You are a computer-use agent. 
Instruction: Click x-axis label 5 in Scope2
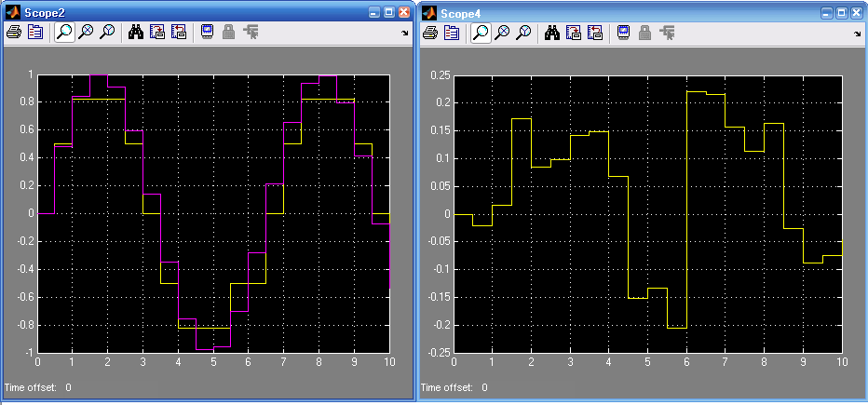click(213, 362)
